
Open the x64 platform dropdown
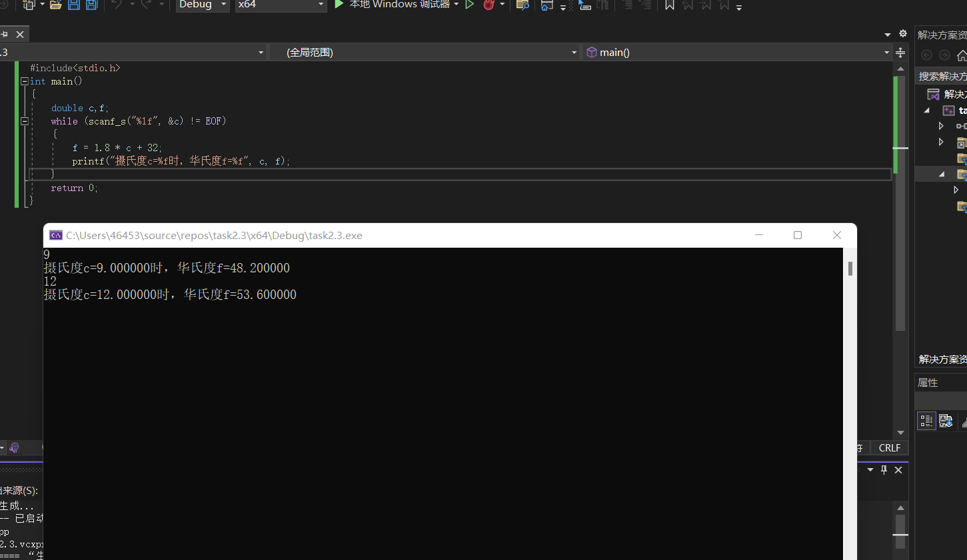click(281, 5)
